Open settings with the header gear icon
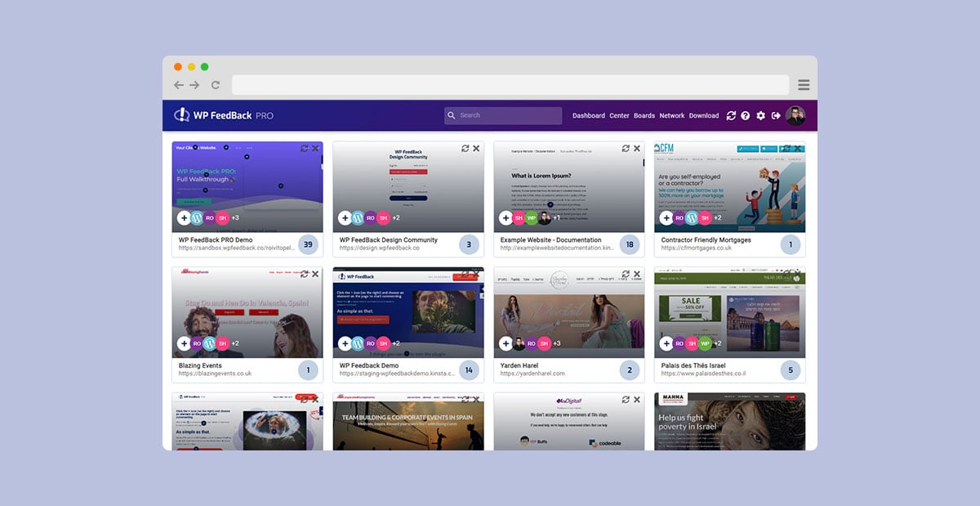The height and width of the screenshot is (506, 980). coord(761,116)
